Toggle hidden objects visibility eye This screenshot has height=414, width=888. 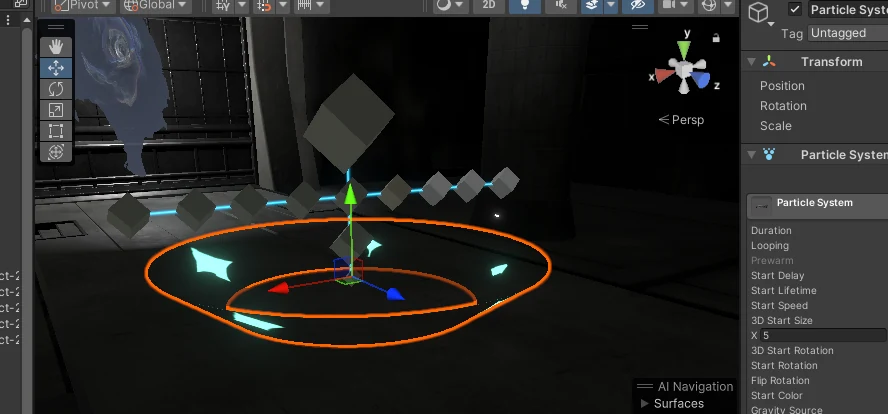(x=638, y=6)
